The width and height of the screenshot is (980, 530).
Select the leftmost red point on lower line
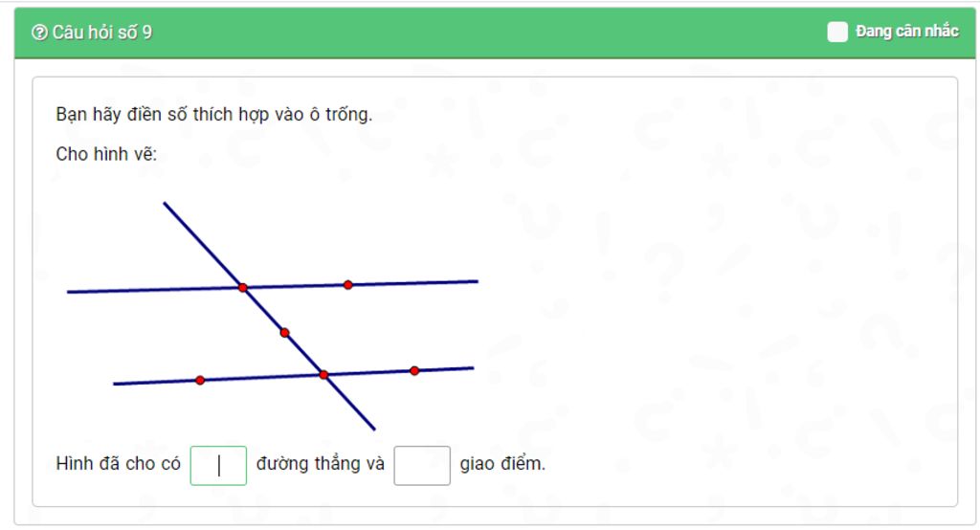[x=200, y=380]
